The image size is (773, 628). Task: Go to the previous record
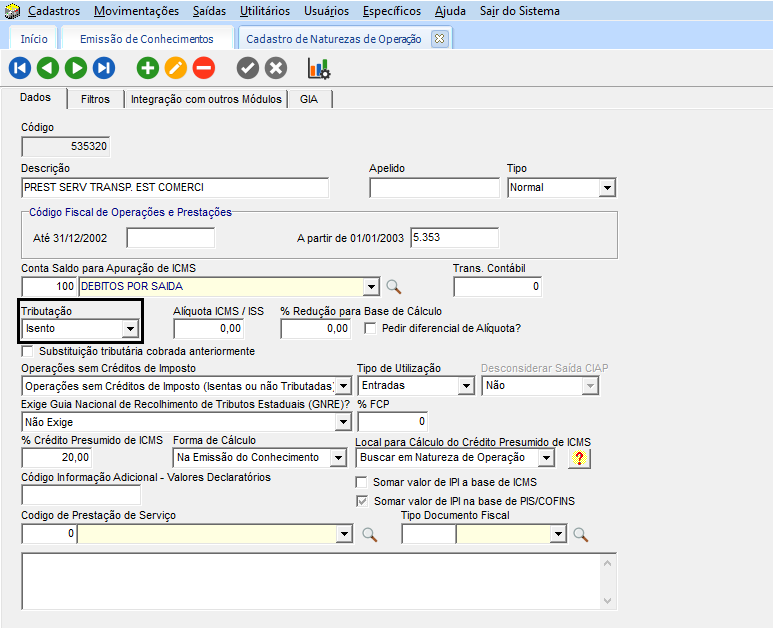click(x=48, y=68)
